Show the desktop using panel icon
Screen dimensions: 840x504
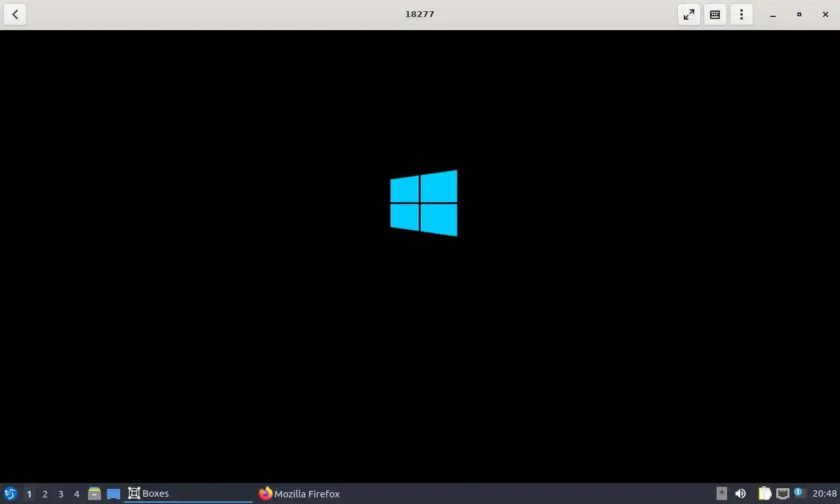tap(114, 493)
